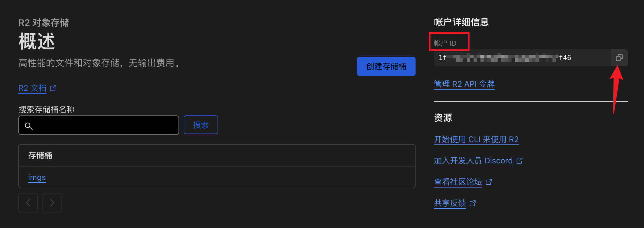Click the 存储桶 column header
This screenshot has width=644, height=228.
pyautogui.click(x=40, y=155)
